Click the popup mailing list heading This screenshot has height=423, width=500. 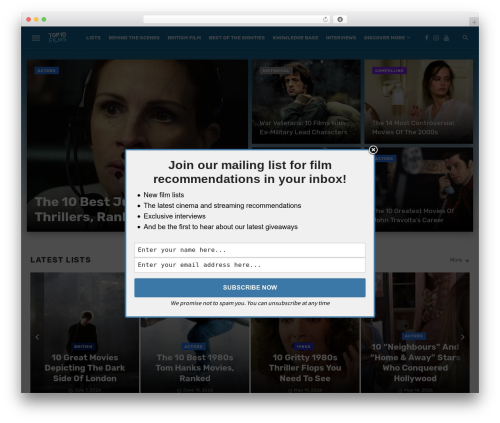tap(250, 172)
